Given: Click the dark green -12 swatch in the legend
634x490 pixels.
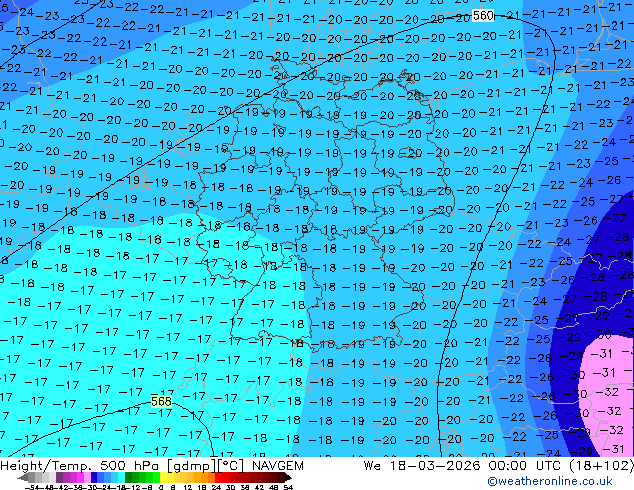Looking at the screenshot, I should (128, 478).
